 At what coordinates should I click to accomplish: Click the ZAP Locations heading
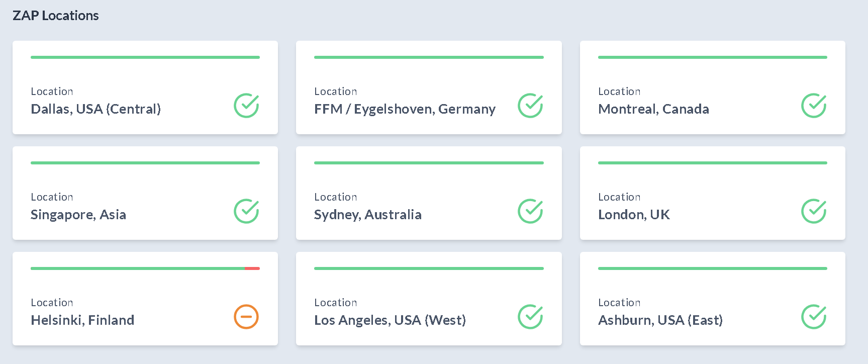coord(56,16)
